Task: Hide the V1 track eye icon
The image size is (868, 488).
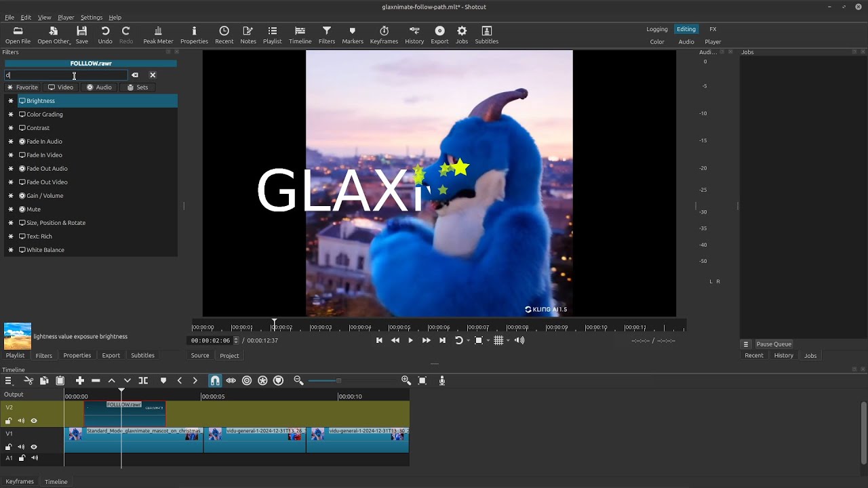Action: [x=34, y=447]
